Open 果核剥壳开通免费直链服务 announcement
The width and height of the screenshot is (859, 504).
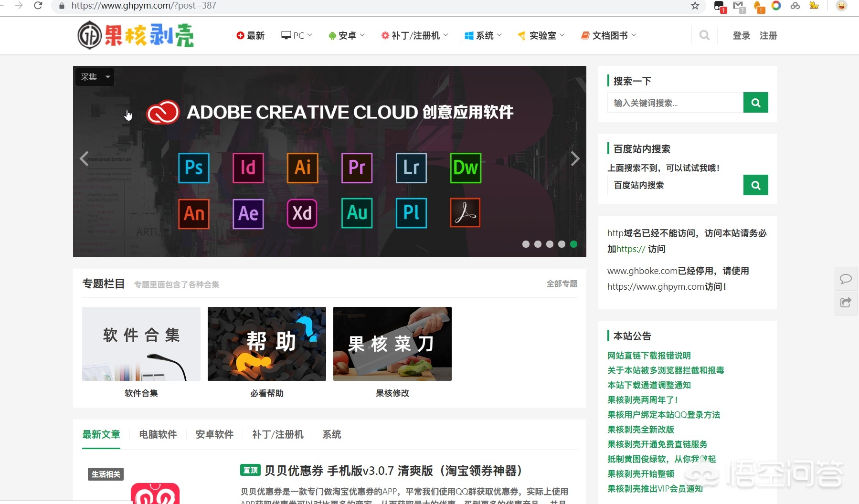tap(658, 444)
